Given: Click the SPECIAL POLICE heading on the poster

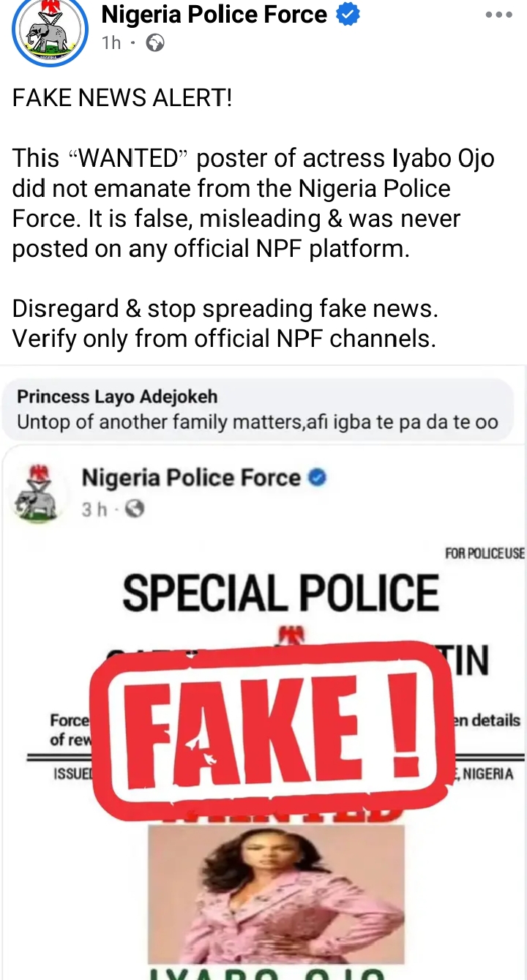Looking at the screenshot, I should tap(280, 592).
